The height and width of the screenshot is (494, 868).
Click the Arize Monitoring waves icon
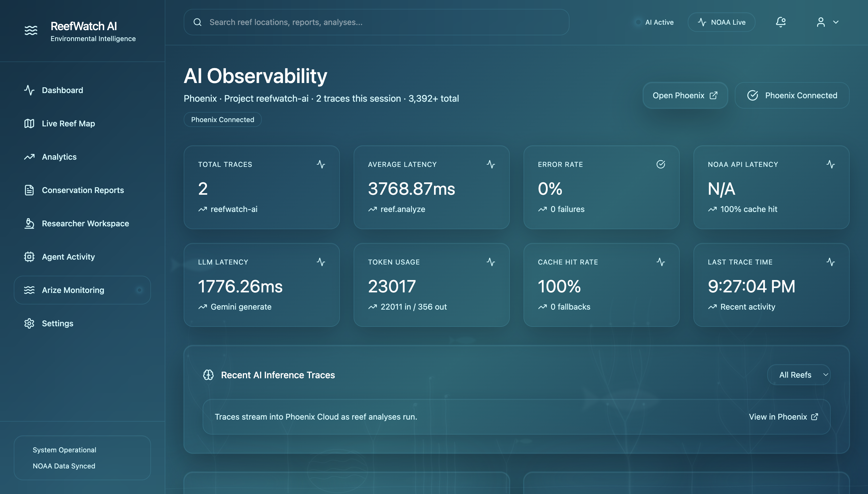coord(29,290)
